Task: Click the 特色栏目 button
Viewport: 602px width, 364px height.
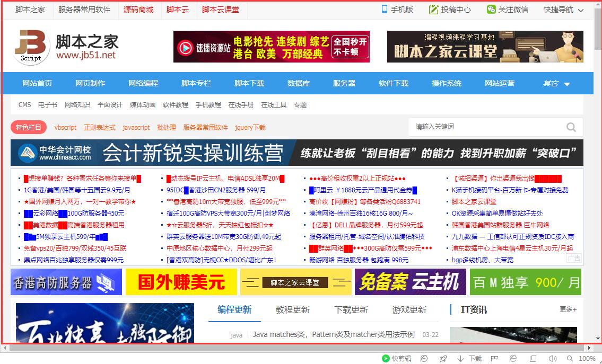Action: coord(29,127)
